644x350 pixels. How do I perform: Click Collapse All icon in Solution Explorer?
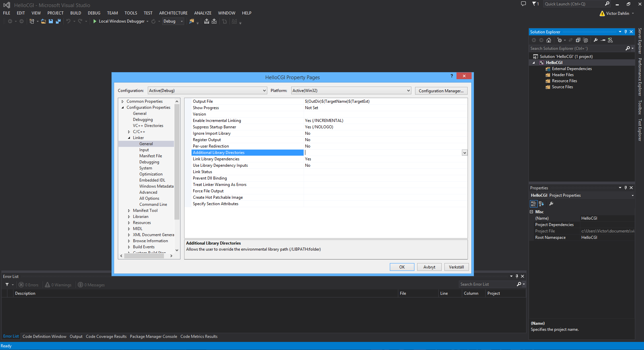tap(578, 40)
